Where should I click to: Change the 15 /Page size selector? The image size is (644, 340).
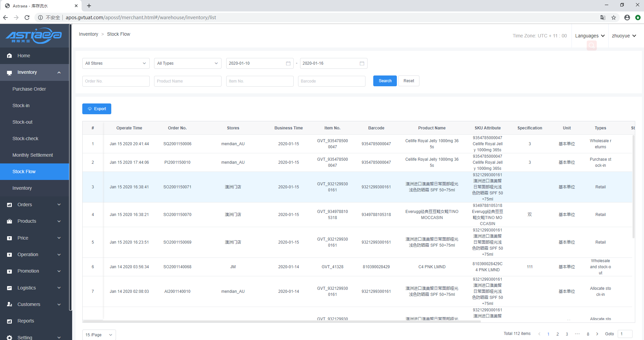point(99,335)
